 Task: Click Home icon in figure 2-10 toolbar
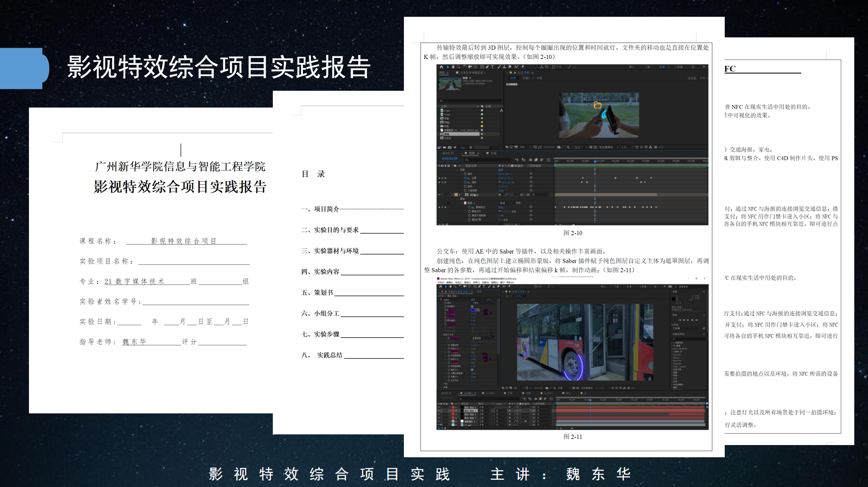[x=441, y=67]
